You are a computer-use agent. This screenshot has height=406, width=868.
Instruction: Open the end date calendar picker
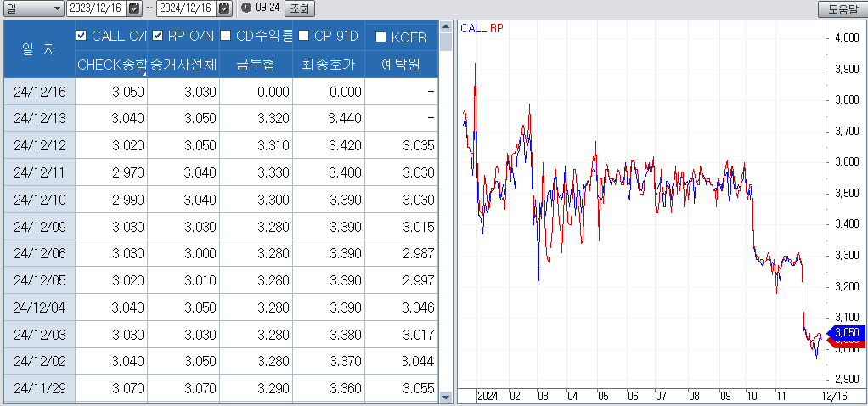[x=224, y=8]
